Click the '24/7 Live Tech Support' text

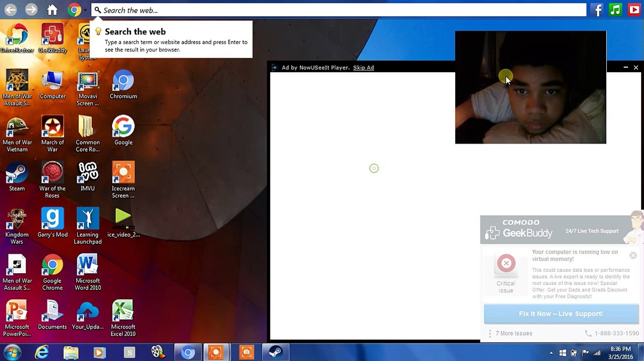coord(592,231)
